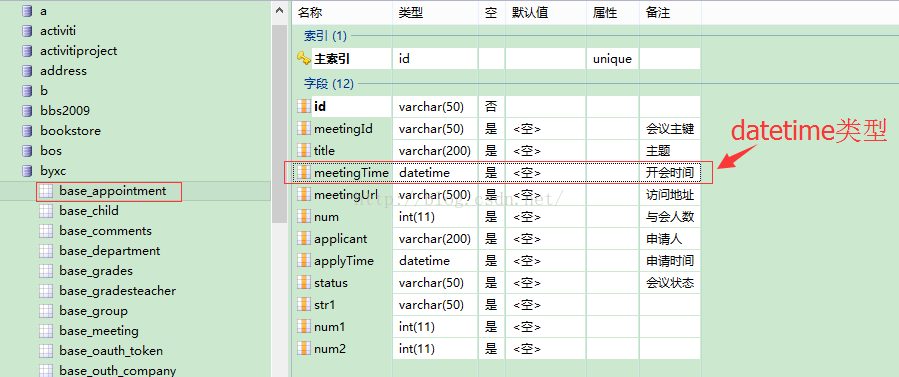Select the datetime type of meetingTime
This screenshot has width=899, height=377.
(435, 172)
